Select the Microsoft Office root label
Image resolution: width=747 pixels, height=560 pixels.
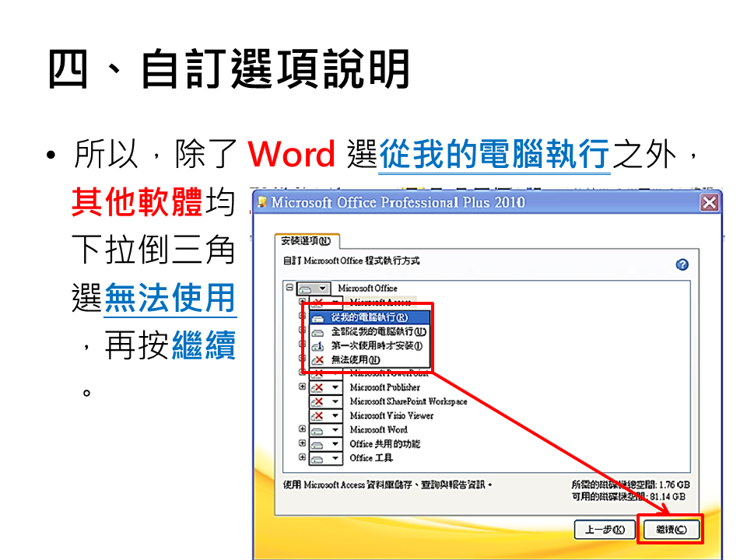click(x=367, y=289)
